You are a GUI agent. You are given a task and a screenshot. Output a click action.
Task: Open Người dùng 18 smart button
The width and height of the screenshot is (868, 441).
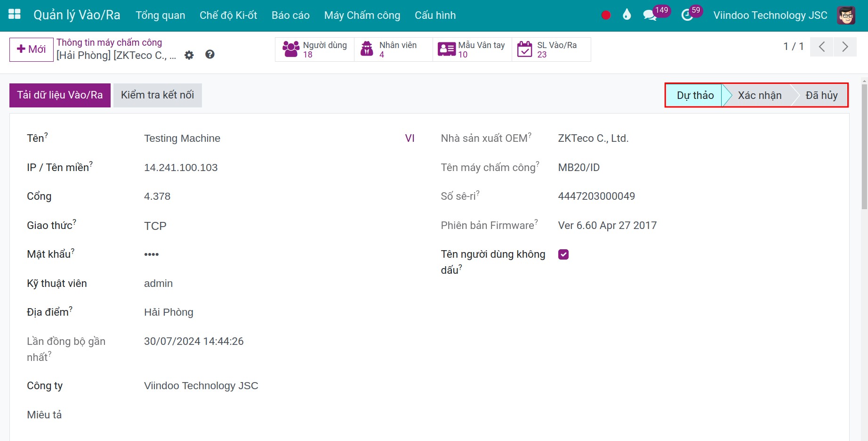[314, 49]
